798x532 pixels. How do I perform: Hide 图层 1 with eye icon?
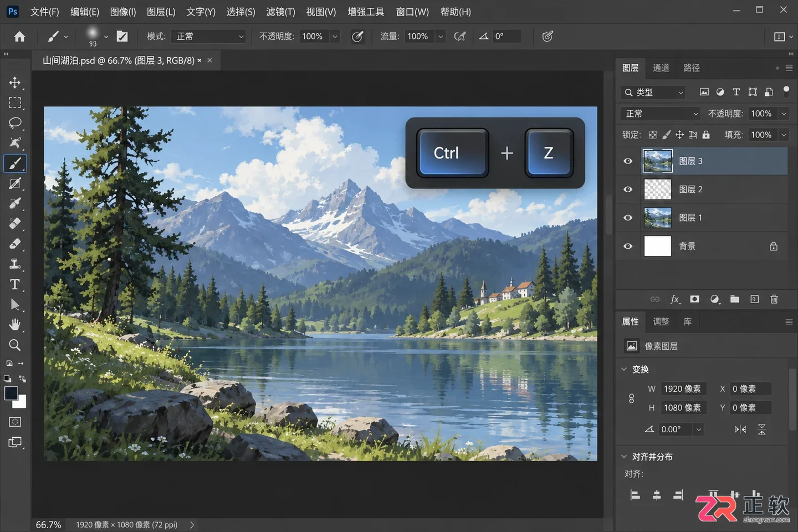628,218
